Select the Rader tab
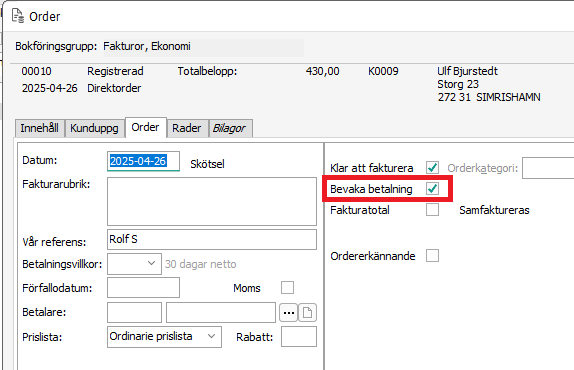574x370 pixels. tap(187, 128)
